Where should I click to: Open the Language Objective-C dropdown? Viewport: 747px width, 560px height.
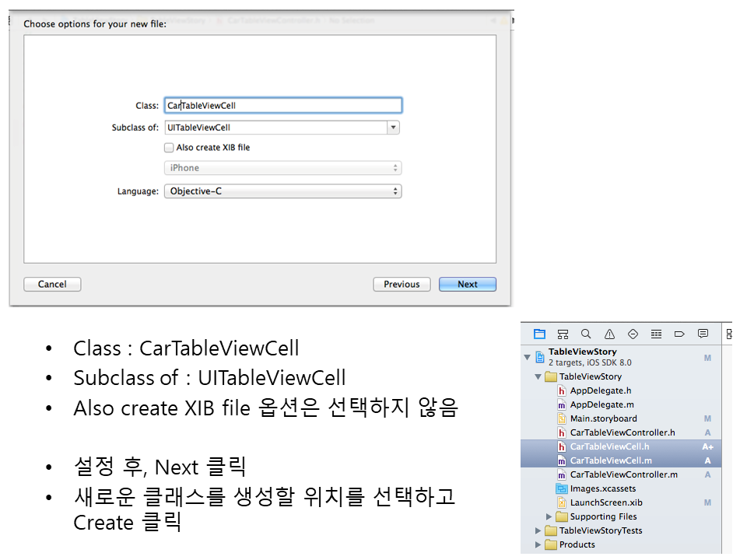pyautogui.click(x=282, y=191)
